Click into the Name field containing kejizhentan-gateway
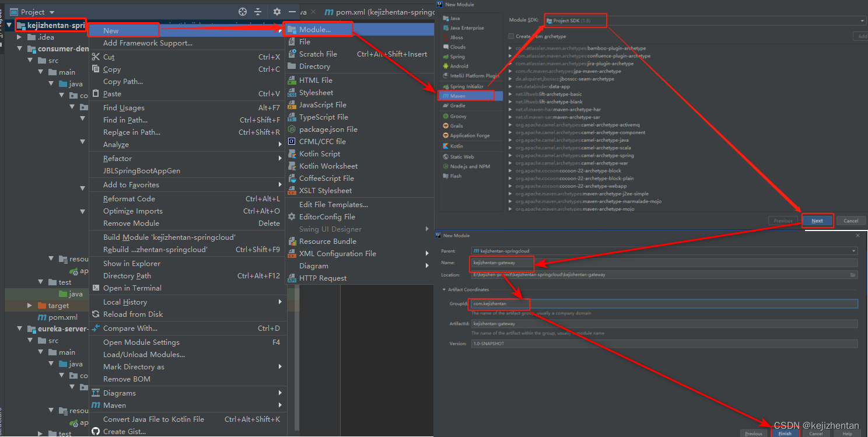Image resolution: width=868 pixels, height=437 pixels. [x=664, y=263]
